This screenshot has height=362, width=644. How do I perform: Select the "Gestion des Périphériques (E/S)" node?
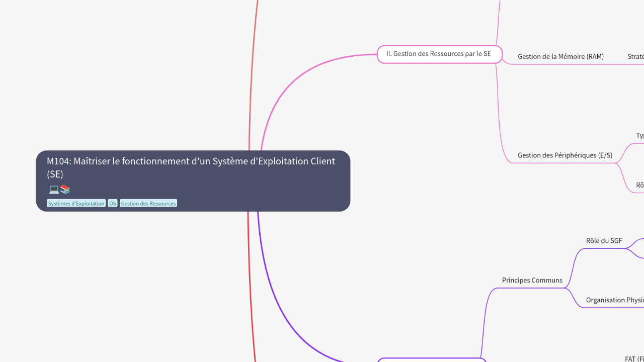pyautogui.click(x=565, y=155)
